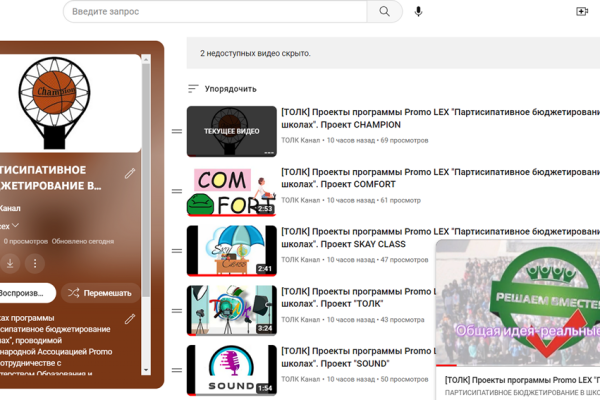
Task: Grab drag handle of COMFORT video row
Action: (x=176, y=191)
